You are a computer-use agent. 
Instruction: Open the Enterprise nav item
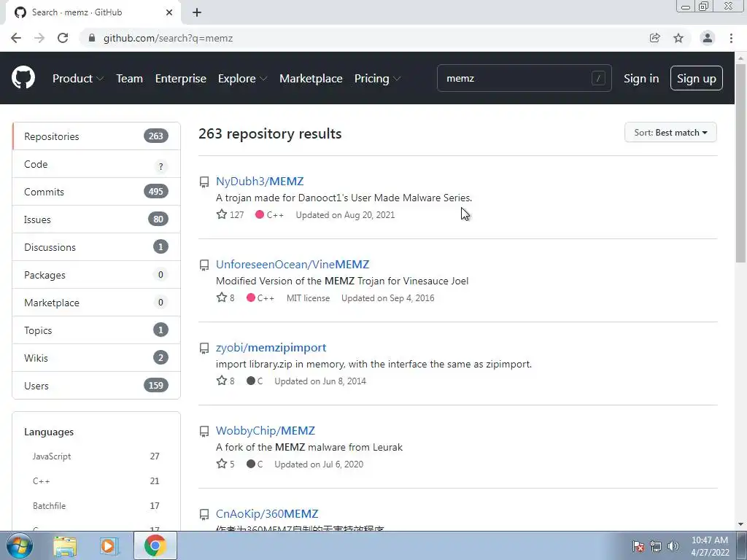[181, 79]
